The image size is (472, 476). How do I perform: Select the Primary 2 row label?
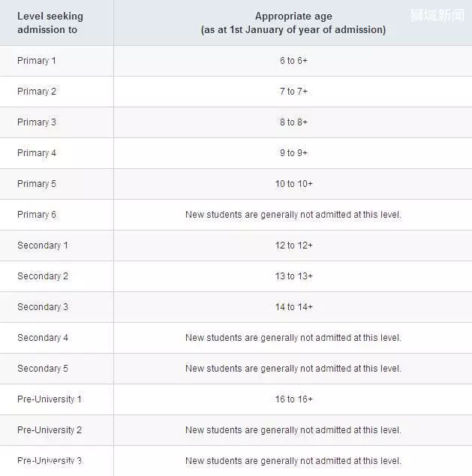37,92
